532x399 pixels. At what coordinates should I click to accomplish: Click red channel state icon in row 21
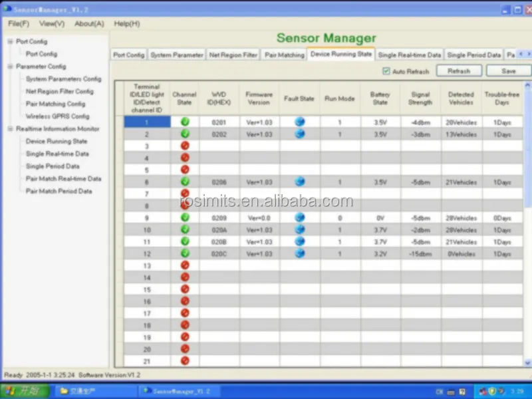(x=185, y=360)
